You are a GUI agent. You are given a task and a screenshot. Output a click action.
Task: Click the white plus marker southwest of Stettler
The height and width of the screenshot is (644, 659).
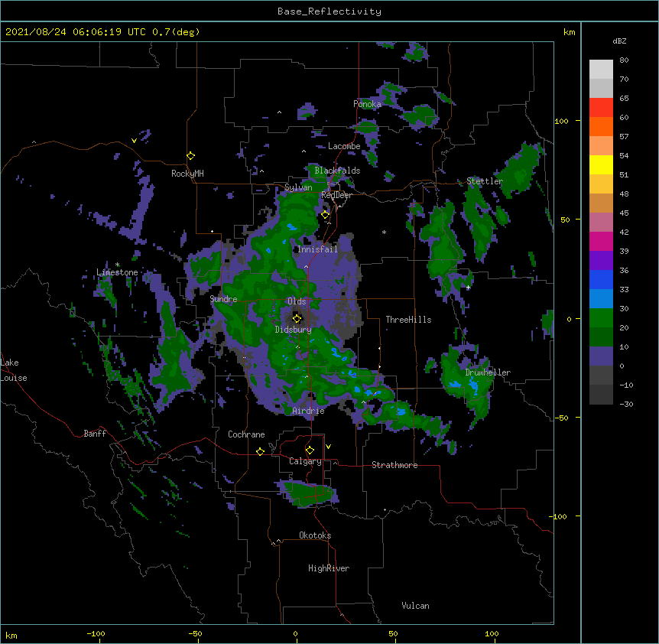[x=468, y=288]
